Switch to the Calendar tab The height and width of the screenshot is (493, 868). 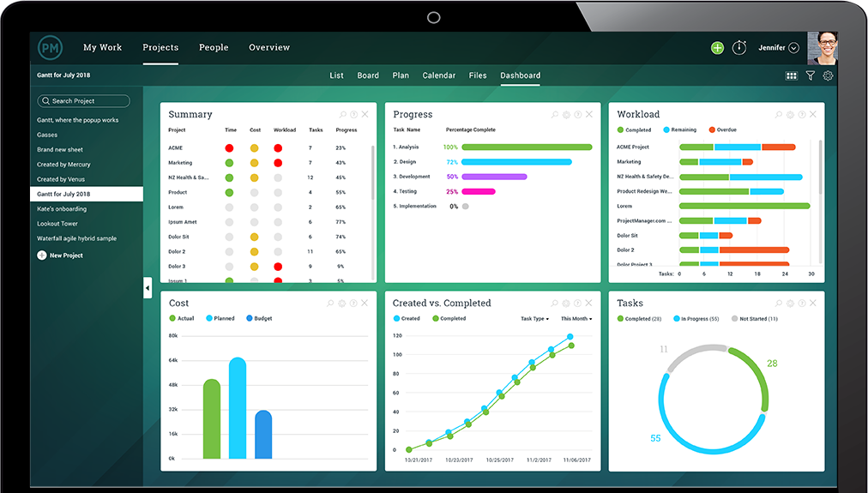pyautogui.click(x=439, y=75)
